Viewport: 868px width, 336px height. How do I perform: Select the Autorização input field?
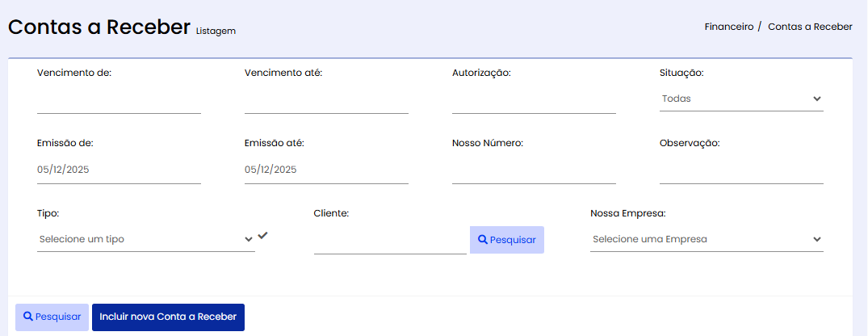(x=534, y=100)
